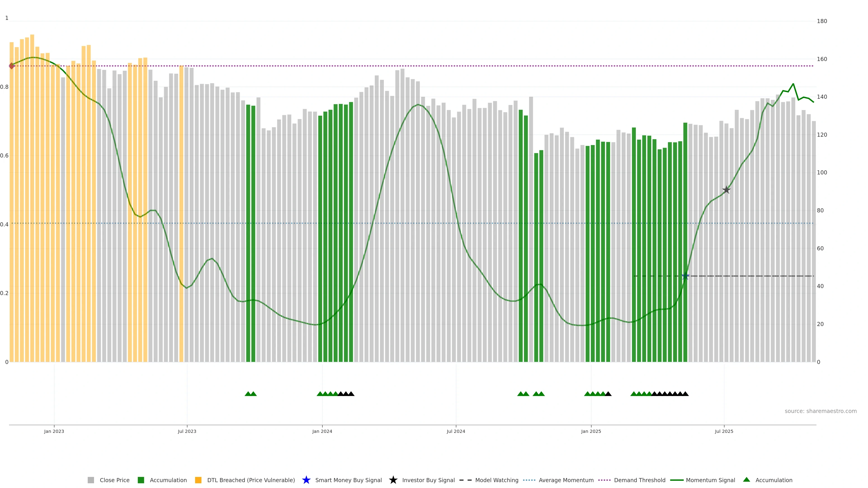Click the blue Smart Money star marker on chart

click(x=685, y=276)
